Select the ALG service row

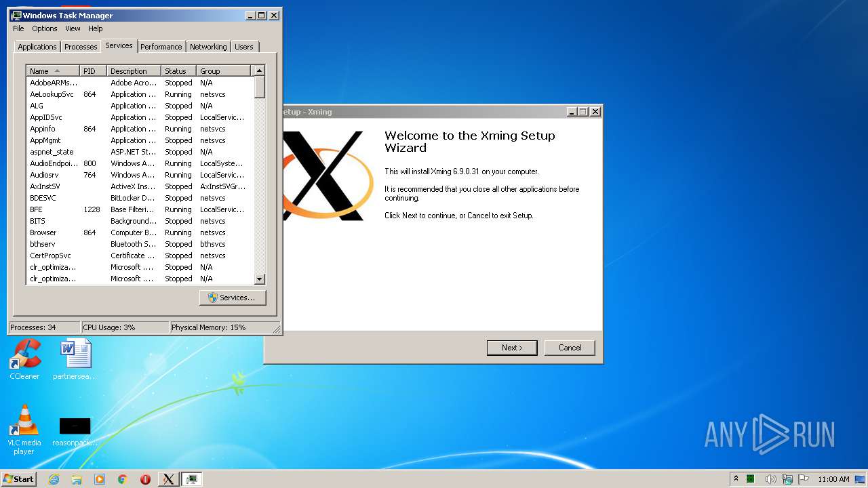coord(140,106)
